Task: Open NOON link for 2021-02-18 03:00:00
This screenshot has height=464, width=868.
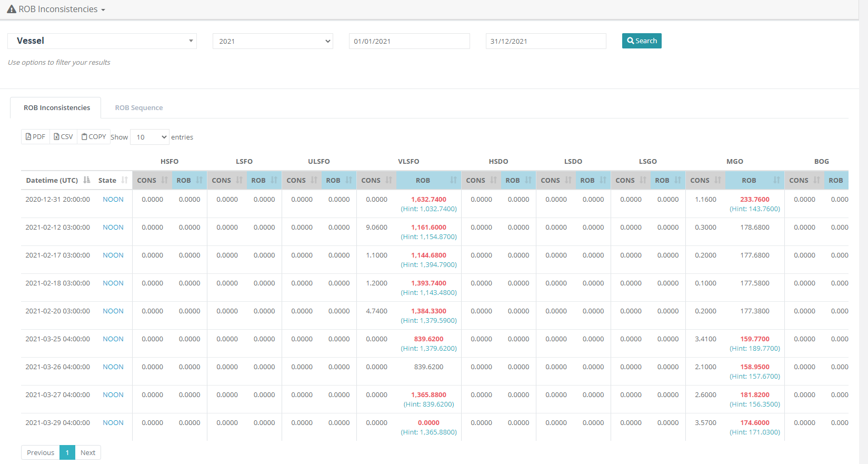Action: (113, 283)
